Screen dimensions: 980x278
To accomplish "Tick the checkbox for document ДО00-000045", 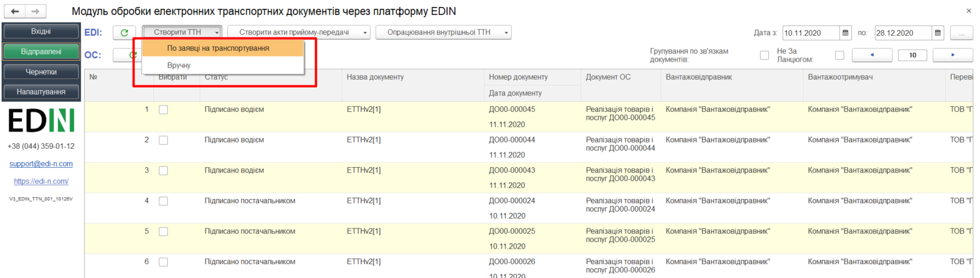I will 163,110.
